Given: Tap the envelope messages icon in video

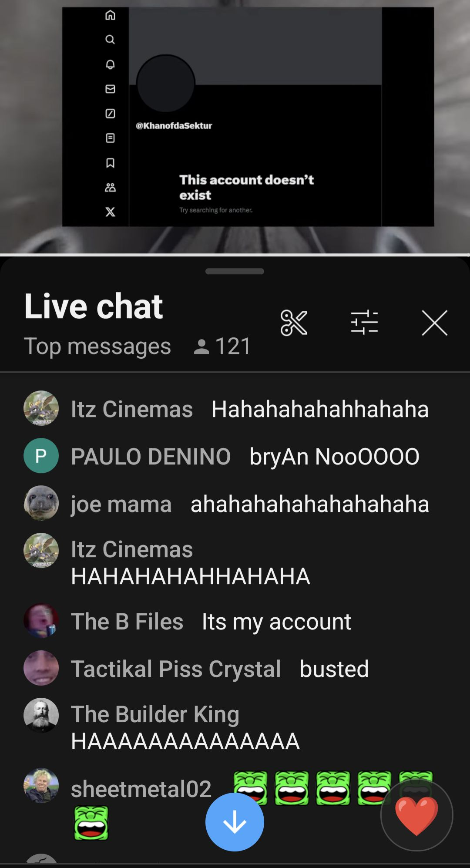Looking at the screenshot, I should pos(111,89).
